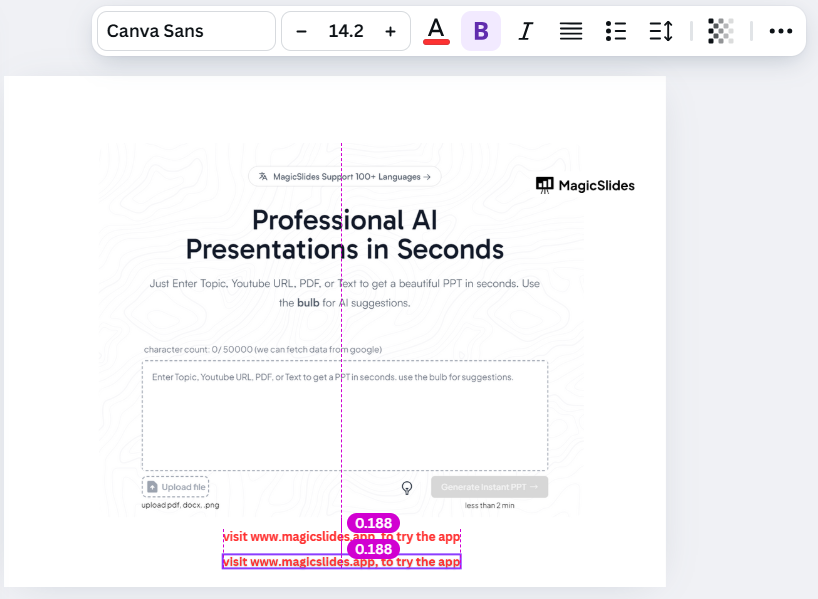
Task: Open the more options menu
Action: pos(780,31)
